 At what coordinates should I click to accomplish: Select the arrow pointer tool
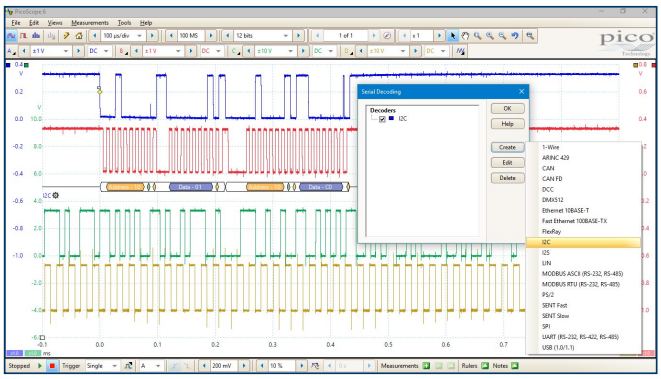tap(453, 36)
